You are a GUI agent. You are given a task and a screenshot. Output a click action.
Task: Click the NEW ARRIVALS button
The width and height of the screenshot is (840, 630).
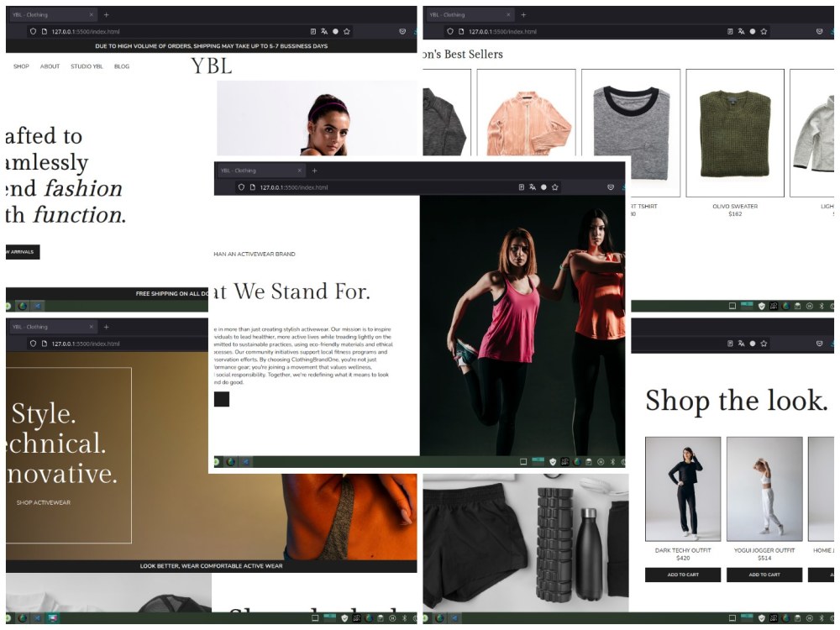pyautogui.click(x=23, y=252)
